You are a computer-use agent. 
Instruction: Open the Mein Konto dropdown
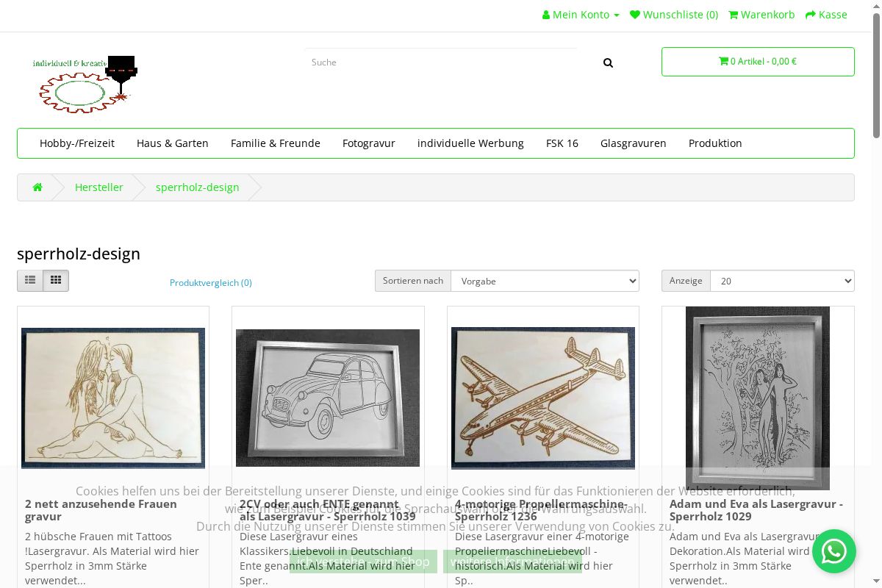point(581,15)
